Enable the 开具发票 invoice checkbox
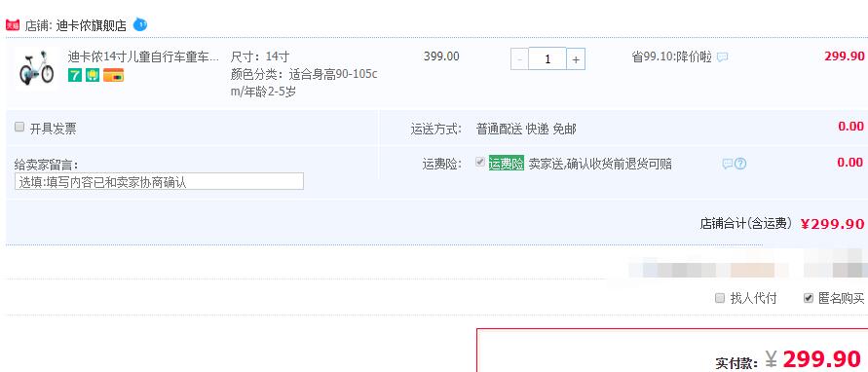Viewport: 868px width, 372px height. click(x=19, y=128)
